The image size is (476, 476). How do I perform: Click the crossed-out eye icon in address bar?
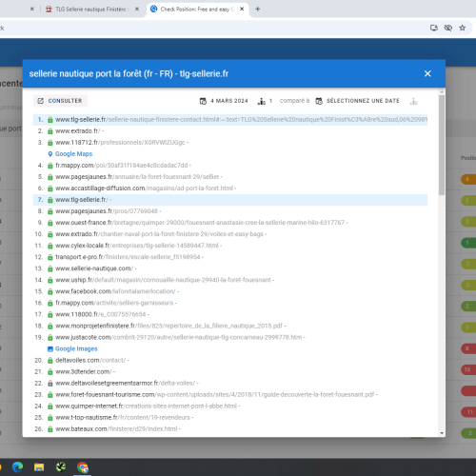click(x=448, y=28)
